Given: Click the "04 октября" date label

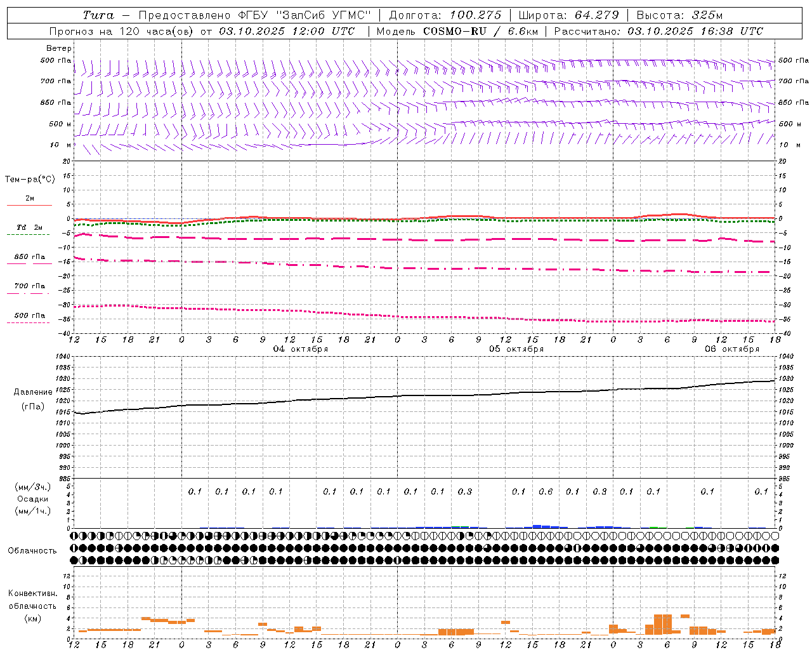Looking at the screenshot, I should (x=301, y=349).
